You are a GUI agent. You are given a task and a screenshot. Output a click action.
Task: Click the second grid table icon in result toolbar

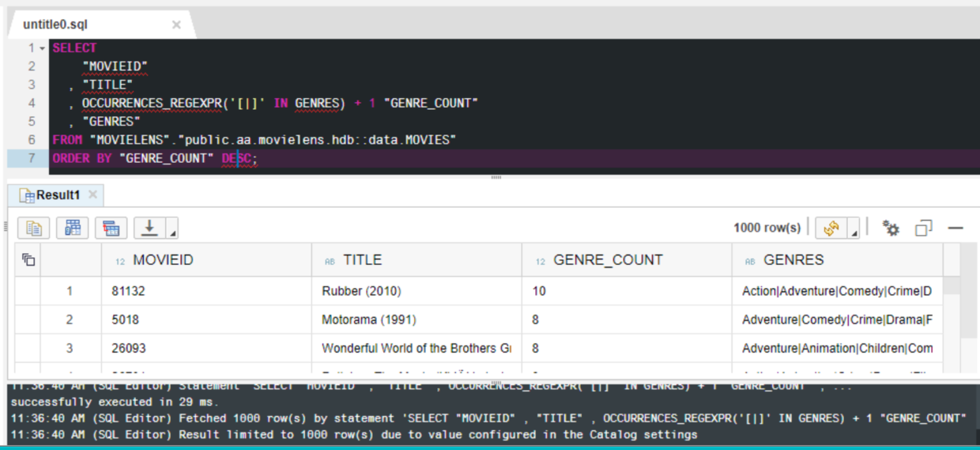click(x=73, y=229)
